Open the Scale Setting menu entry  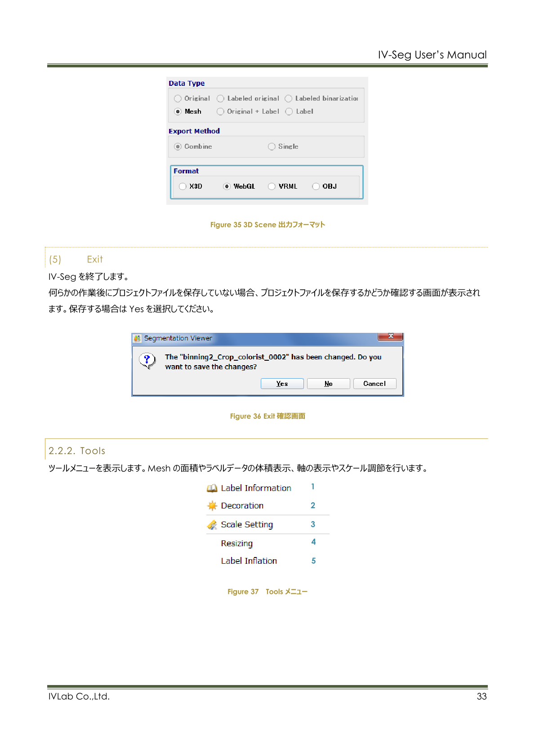point(247,525)
